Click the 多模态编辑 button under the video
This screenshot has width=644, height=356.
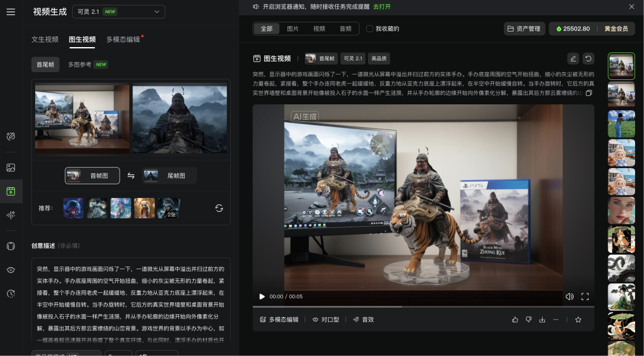[x=279, y=320]
